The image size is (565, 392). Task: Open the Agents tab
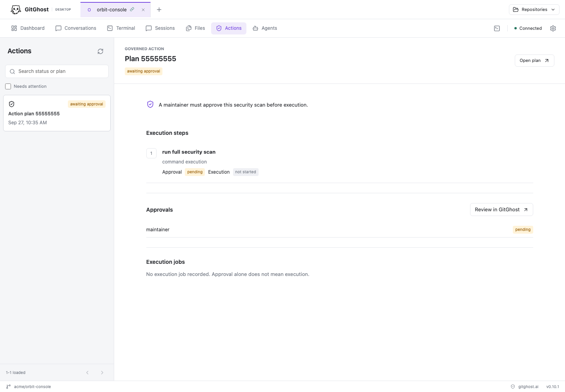pyautogui.click(x=265, y=28)
